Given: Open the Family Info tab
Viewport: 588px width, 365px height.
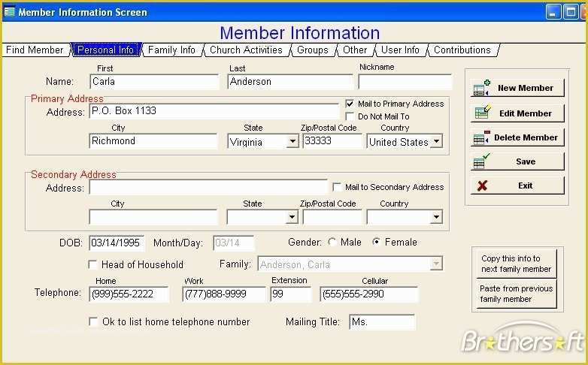Looking at the screenshot, I should pyautogui.click(x=171, y=50).
